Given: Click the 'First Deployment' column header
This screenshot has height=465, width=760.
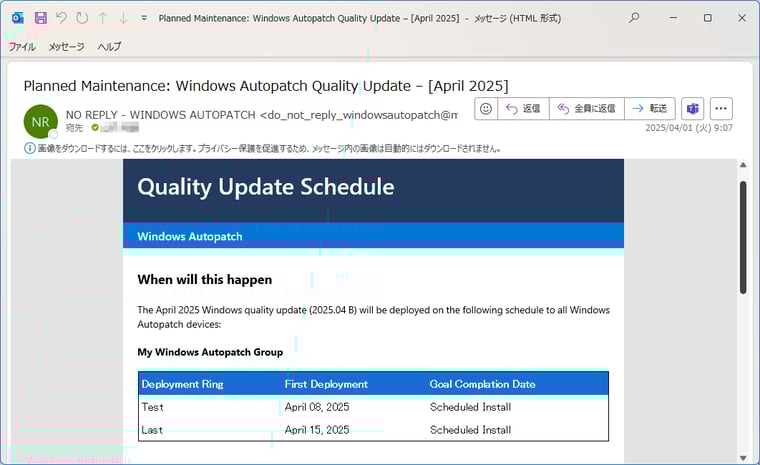Looking at the screenshot, I should 326,384.
